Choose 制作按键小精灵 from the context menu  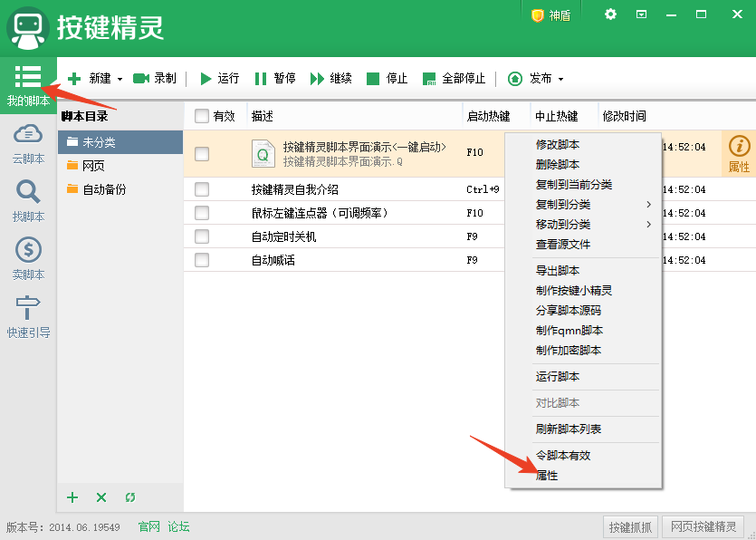pyautogui.click(x=583, y=291)
